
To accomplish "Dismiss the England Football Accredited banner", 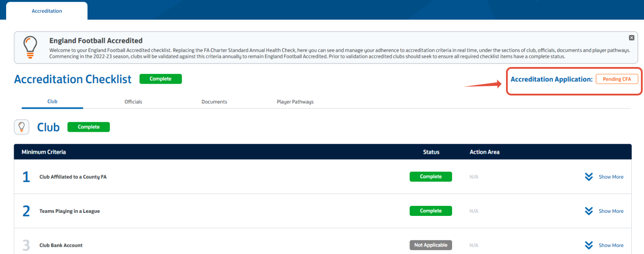I will (631, 37).
